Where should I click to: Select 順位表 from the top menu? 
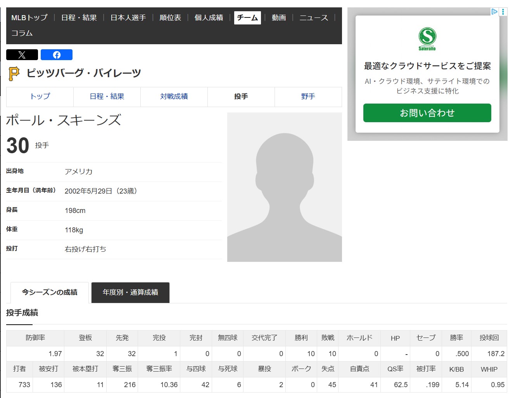click(x=170, y=18)
